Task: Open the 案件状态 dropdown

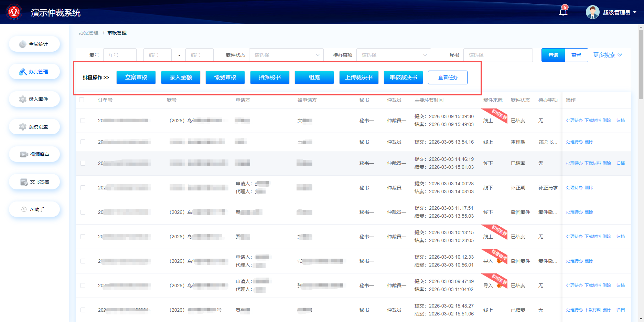Action: pos(286,55)
